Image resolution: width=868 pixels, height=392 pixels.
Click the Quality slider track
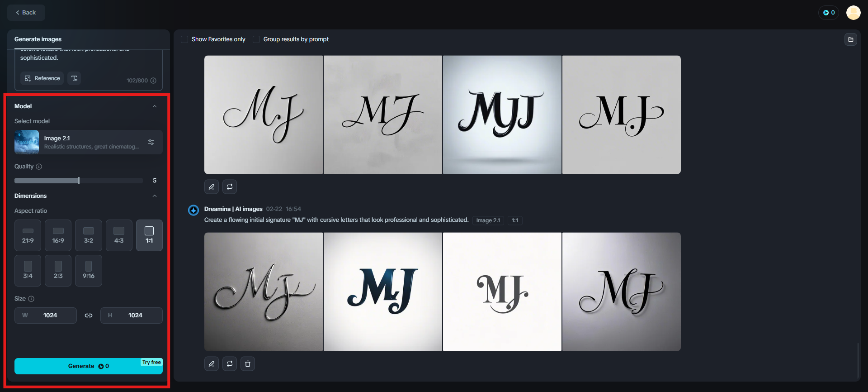pos(79,181)
